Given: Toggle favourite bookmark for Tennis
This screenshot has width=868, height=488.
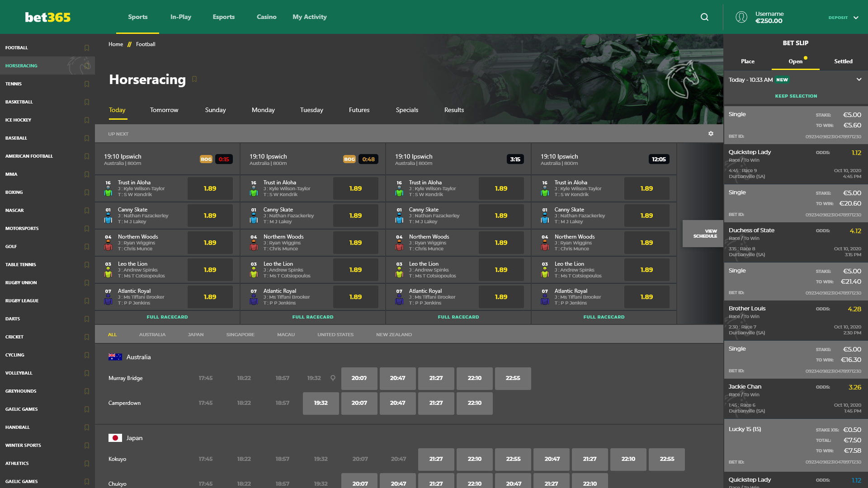Looking at the screenshot, I should tap(87, 84).
